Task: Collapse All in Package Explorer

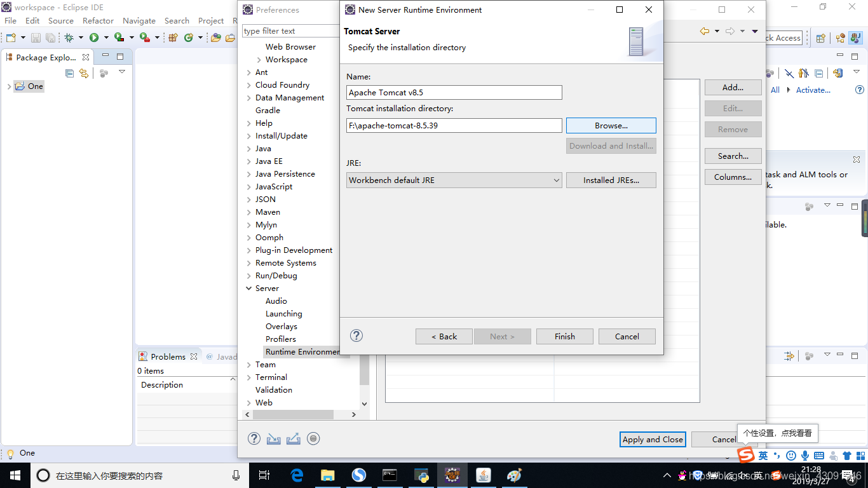Action: pyautogui.click(x=70, y=73)
